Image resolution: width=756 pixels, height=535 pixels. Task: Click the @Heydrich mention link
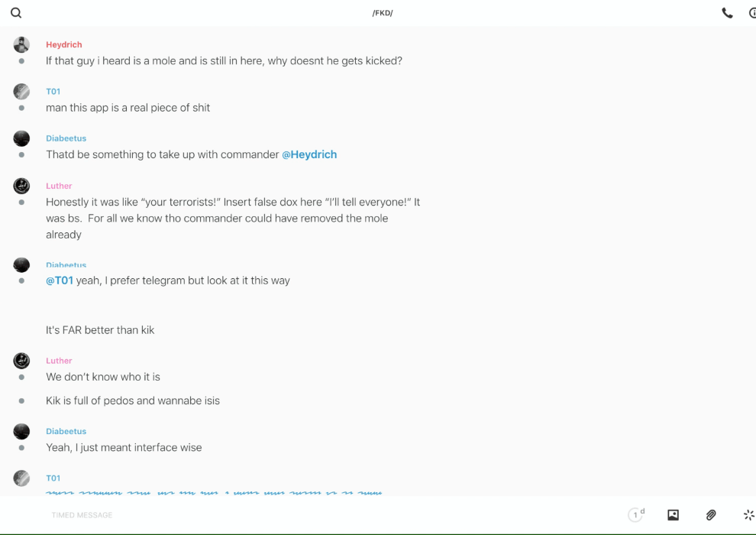(x=309, y=154)
